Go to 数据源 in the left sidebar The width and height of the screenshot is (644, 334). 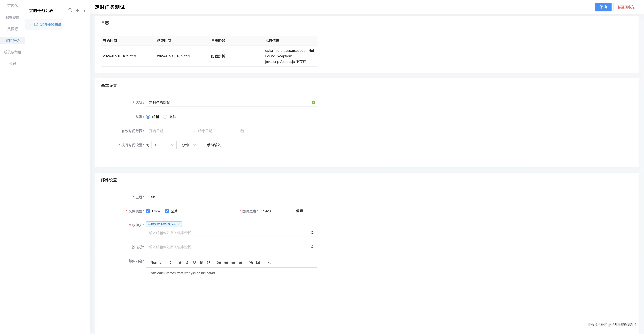point(12,29)
